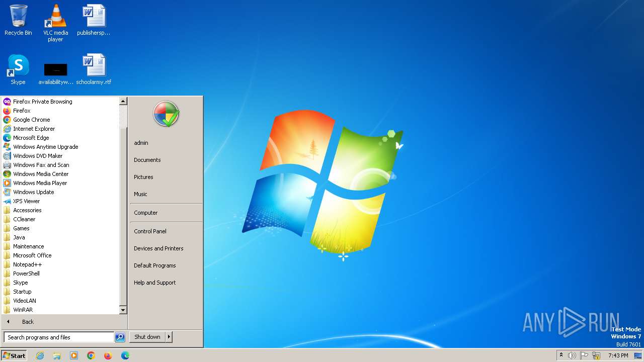The image size is (644, 362).
Task: Click the network tray icon
Action: [596, 355]
